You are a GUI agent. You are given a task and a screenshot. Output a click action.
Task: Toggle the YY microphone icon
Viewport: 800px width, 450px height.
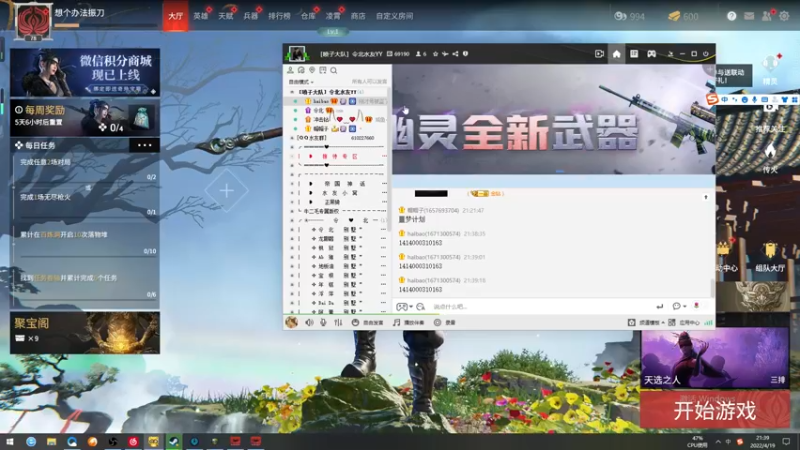323,322
